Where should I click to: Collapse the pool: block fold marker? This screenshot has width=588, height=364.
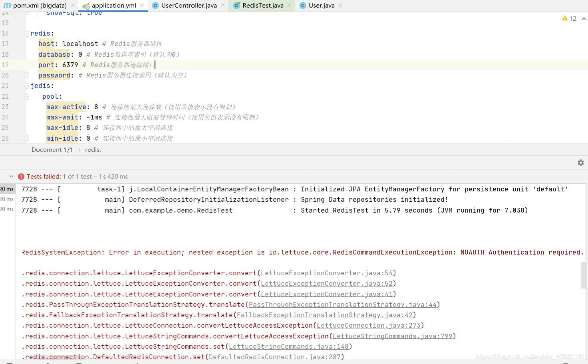click(x=27, y=97)
